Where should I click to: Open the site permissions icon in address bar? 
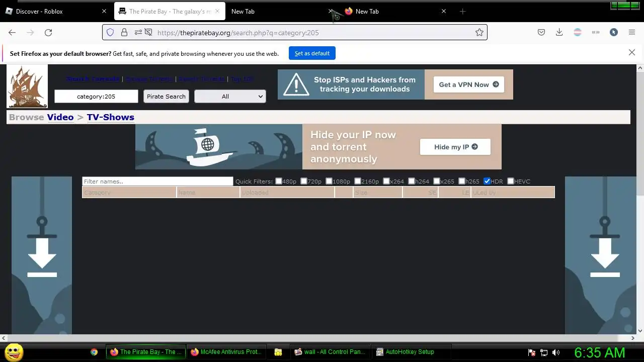pos(138,32)
